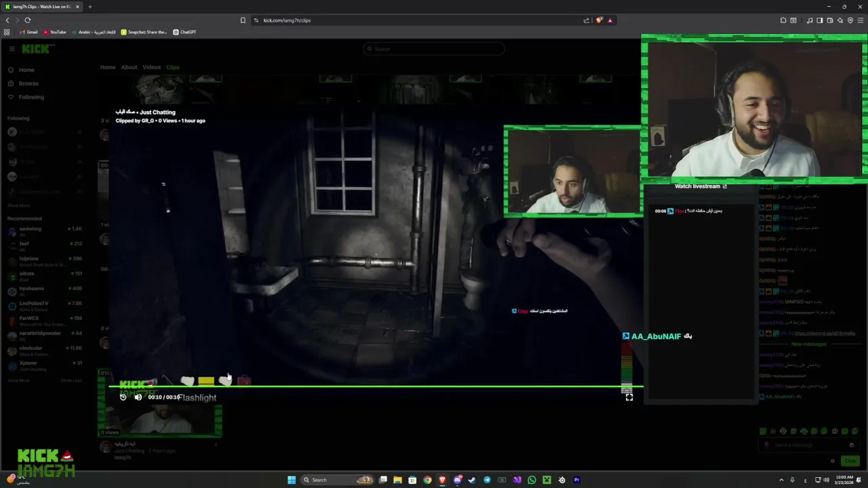Click the Watch livestream link
This screenshot has width=868, height=488.
pos(701,186)
